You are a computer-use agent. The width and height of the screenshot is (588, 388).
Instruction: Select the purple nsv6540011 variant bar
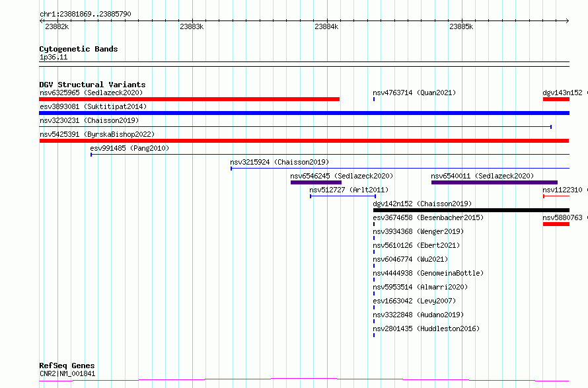click(494, 182)
